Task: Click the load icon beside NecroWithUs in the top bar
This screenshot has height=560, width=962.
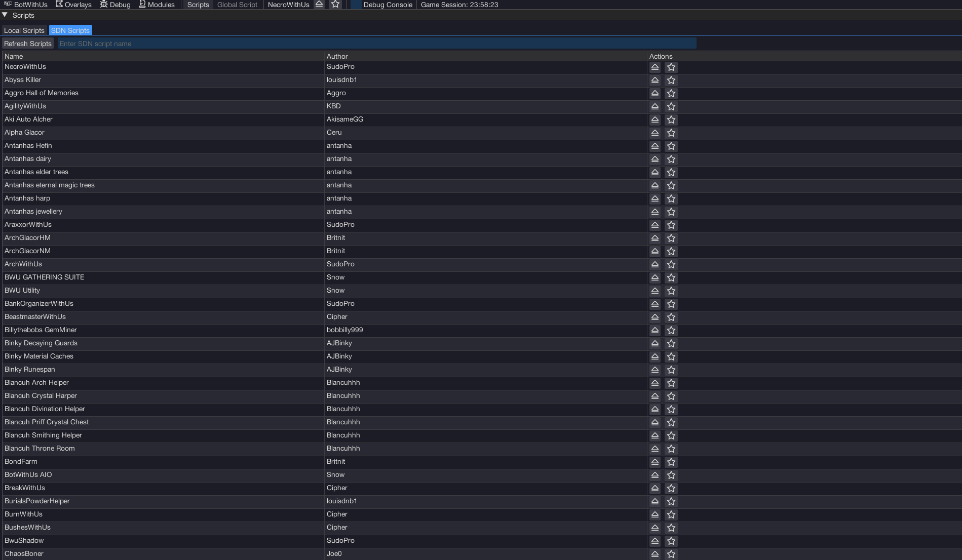Action: coord(319,5)
